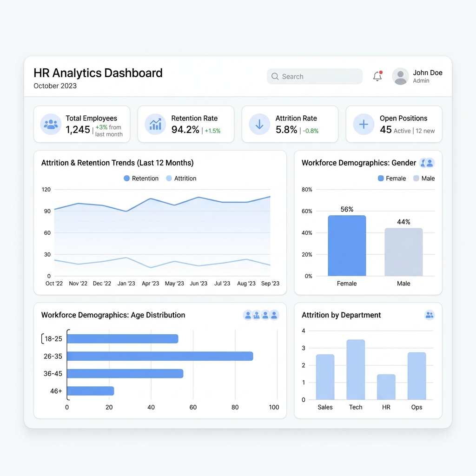Screen dimensions: 476x476
Task: Click the Open Positions plus icon
Action: [363, 124]
